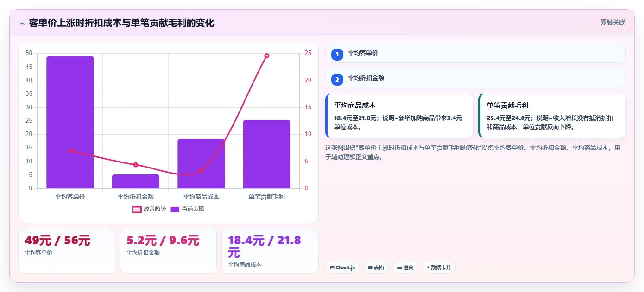Toggle the 当前表现 legend item
This screenshot has width=644, height=292.
pyautogui.click(x=187, y=209)
